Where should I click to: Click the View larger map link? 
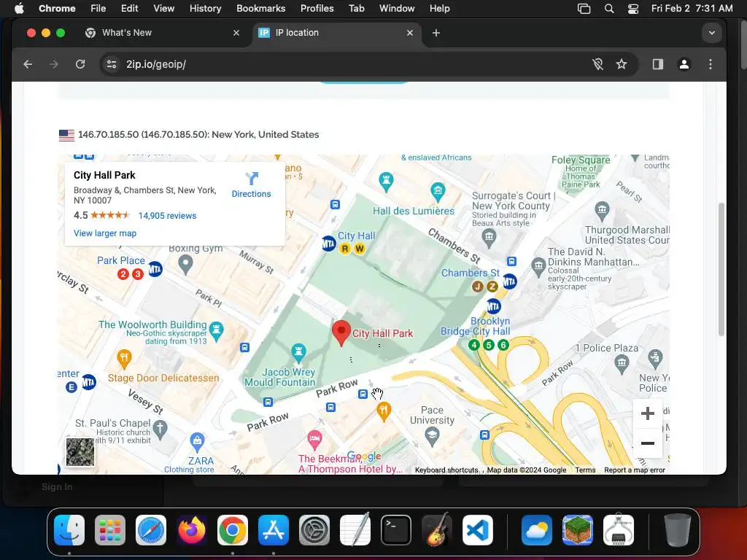[105, 233]
